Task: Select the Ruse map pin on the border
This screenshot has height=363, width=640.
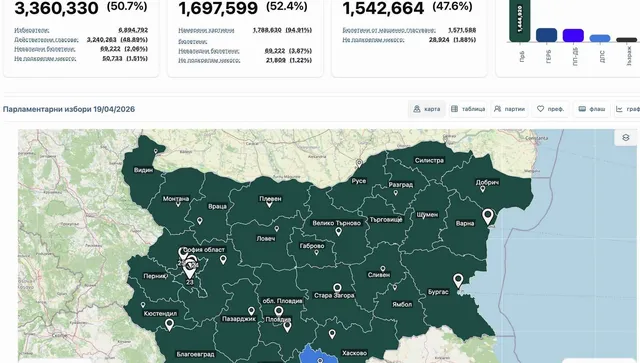Action: (359, 164)
